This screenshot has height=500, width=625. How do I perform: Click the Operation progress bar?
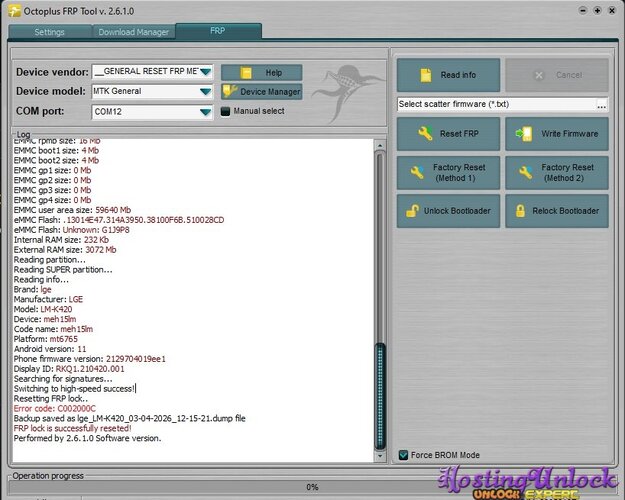pos(311,486)
